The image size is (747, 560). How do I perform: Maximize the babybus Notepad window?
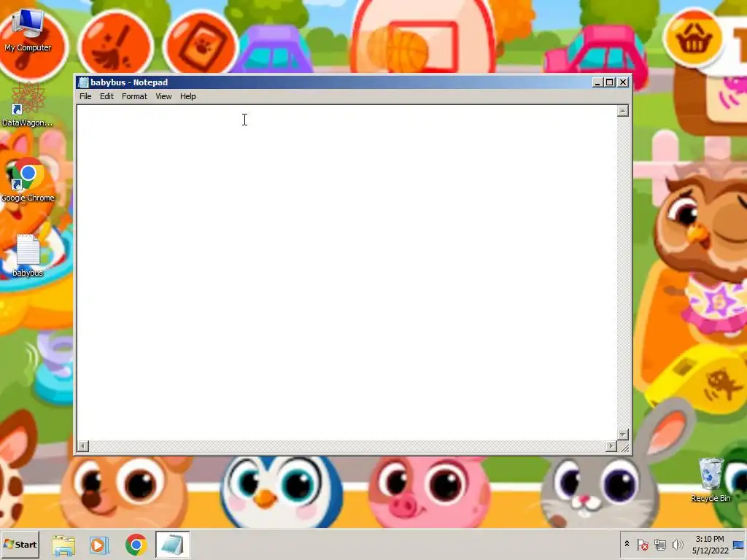point(609,82)
